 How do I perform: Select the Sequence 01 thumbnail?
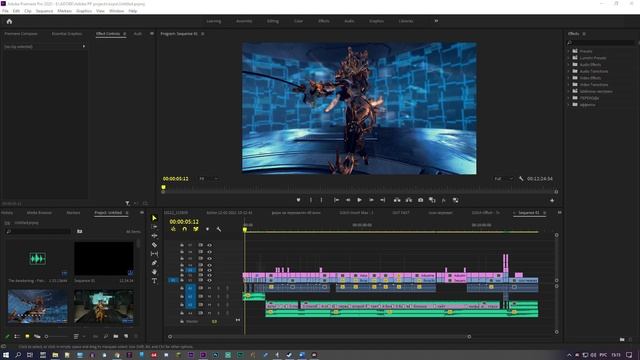pyautogui.click(x=104, y=258)
